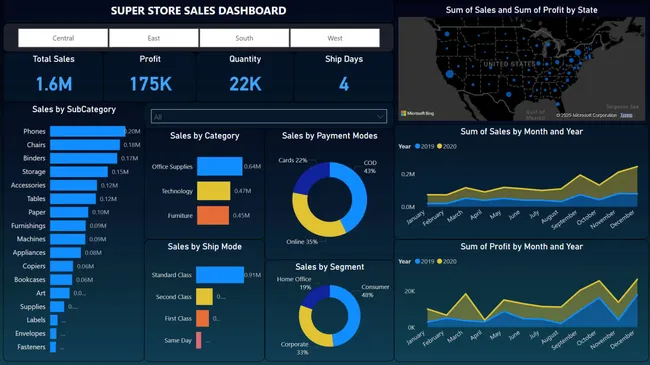Image resolution: width=650 pixels, height=365 pixels.
Task: Select the orange Furniture category bar
Action: coord(213,215)
